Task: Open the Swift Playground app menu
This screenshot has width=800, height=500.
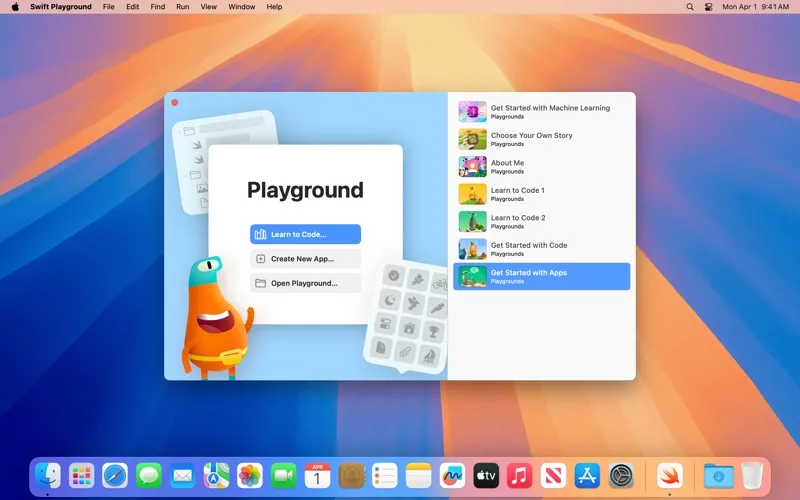Action: [61, 7]
